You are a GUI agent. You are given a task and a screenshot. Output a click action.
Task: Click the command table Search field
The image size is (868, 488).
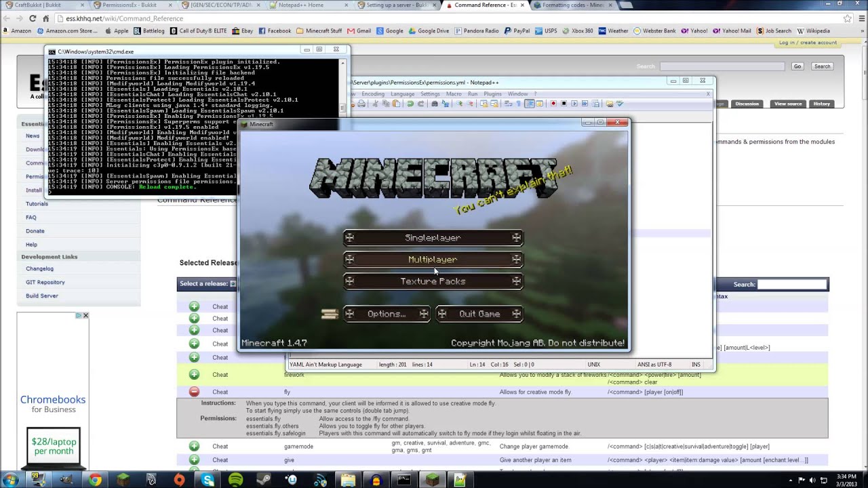(x=792, y=285)
